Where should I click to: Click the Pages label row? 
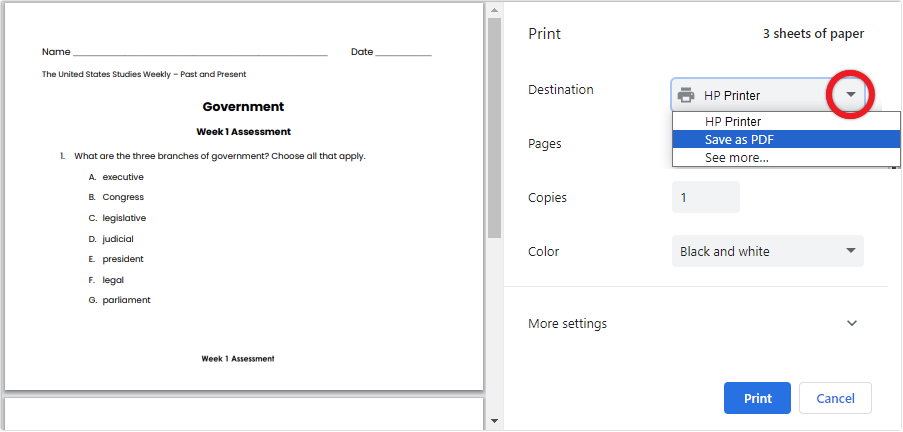coord(545,143)
